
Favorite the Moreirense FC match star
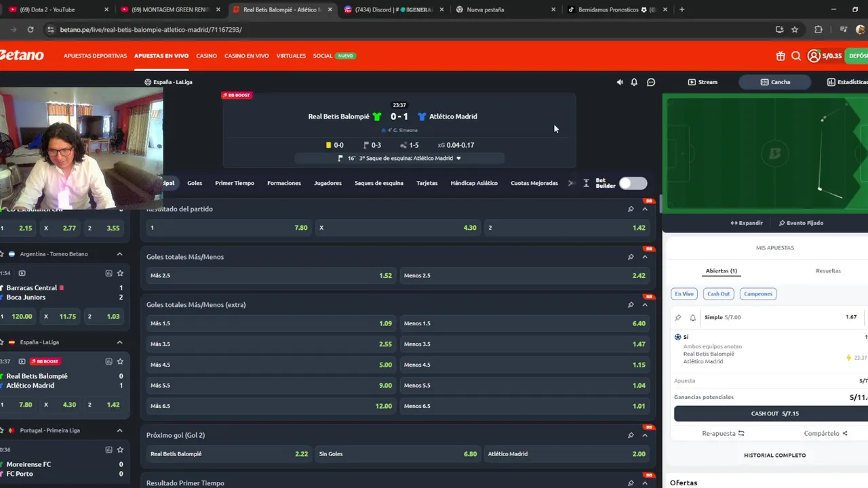pos(120,449)
